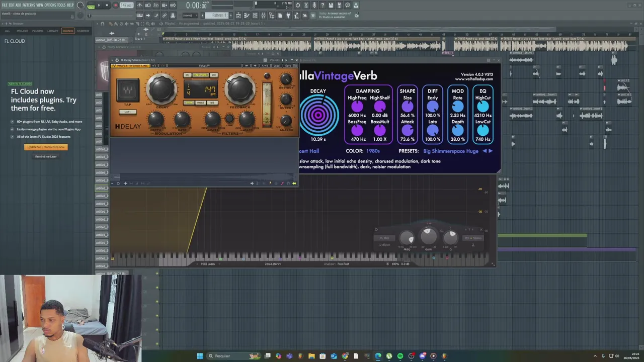Select BPM sync mode in H-Delay
This screenshot has width=644, height=362.
pyautogui.click(x=189, y=103)
